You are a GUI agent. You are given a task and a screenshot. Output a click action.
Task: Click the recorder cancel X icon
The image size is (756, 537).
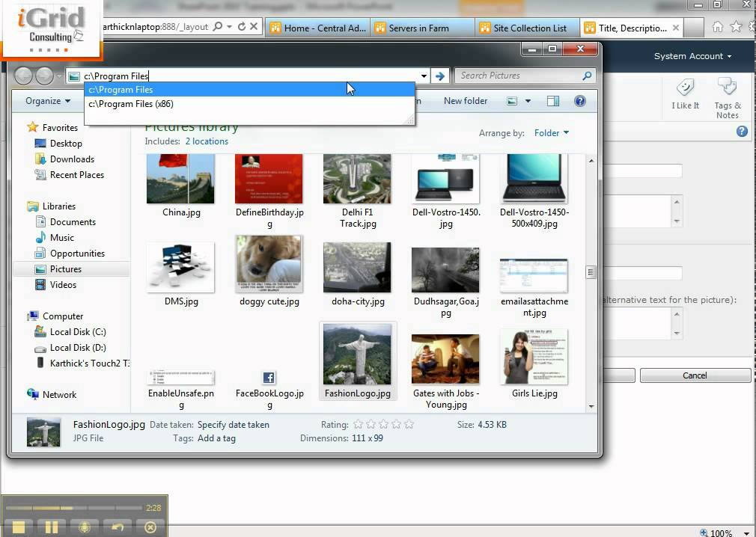pyautogui.click(x=150, y=527)
